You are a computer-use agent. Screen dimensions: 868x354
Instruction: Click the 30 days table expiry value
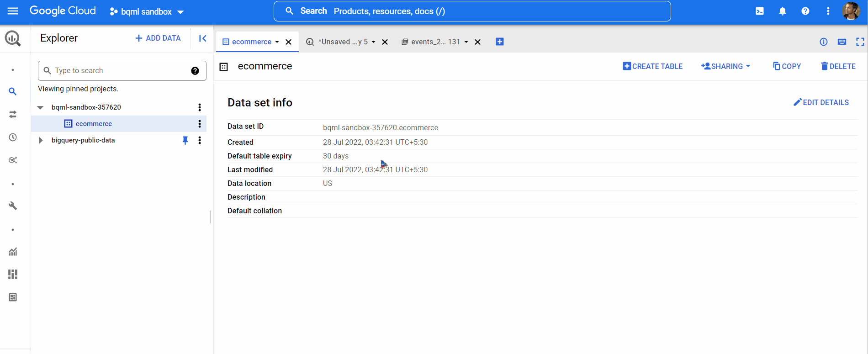336,156
